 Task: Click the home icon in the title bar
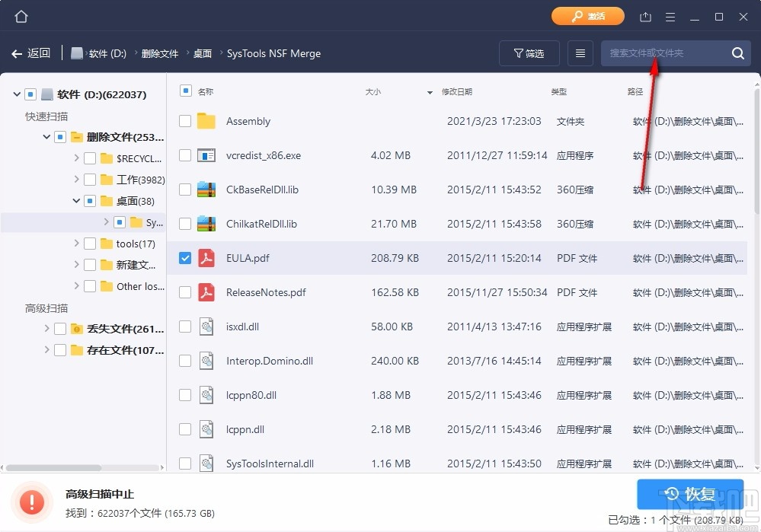coord(21,15)
